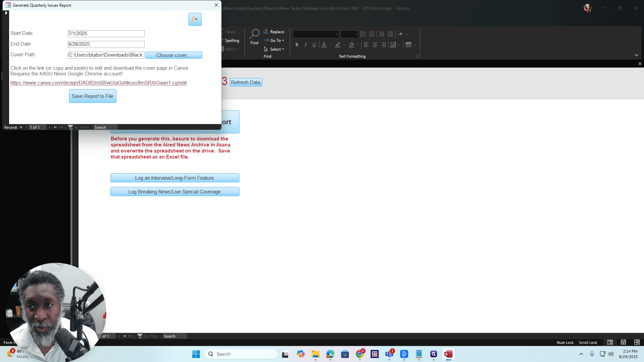644x362 pixels.
Task: Align text right in ribbon
Action: click(x=384, y=45)
